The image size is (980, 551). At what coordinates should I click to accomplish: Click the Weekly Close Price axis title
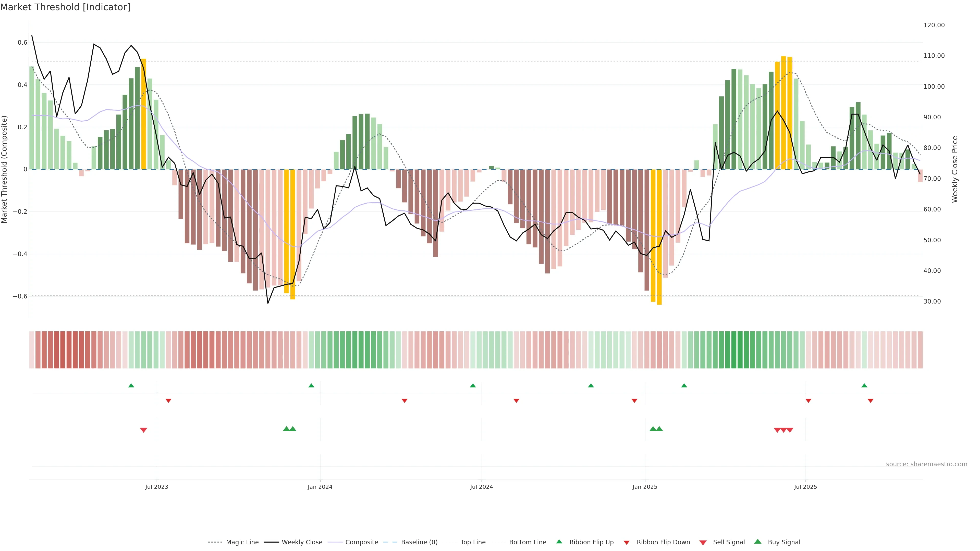pyautogui.click(x=955, y=169)
